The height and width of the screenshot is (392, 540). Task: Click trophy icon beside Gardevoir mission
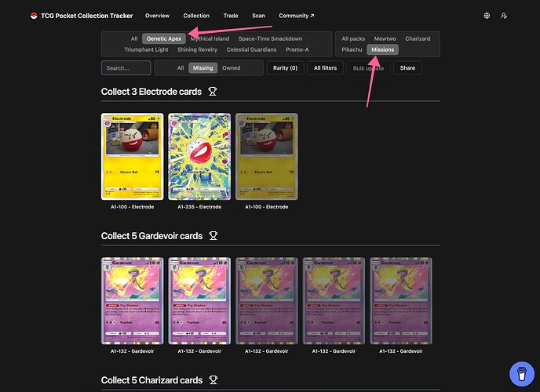pos(213,236)
